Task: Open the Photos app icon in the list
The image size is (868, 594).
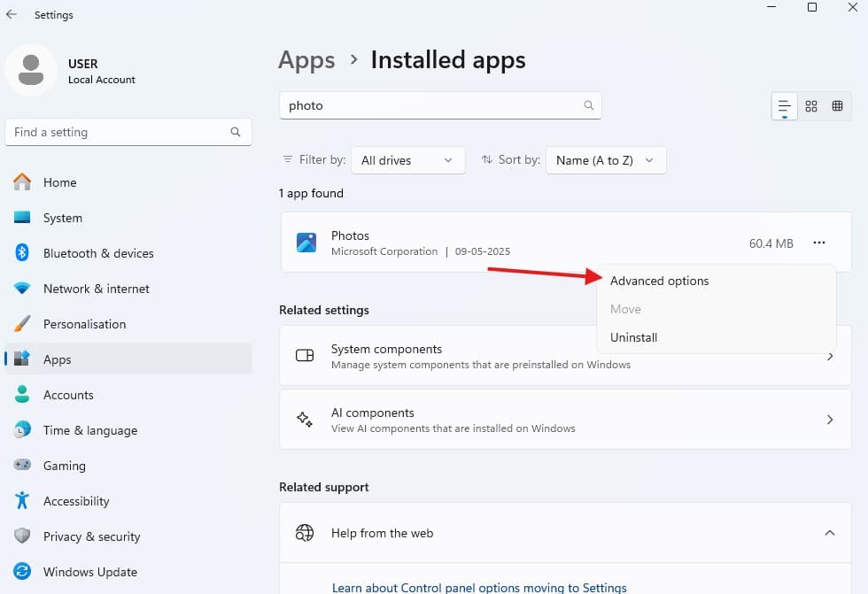Action: (306, 242)
